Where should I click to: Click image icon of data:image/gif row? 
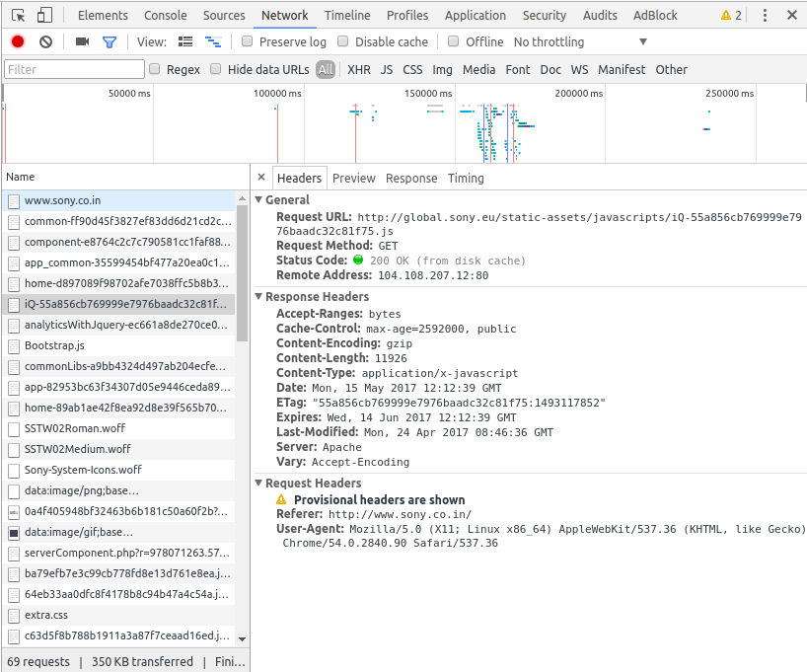tap(14, 533)
